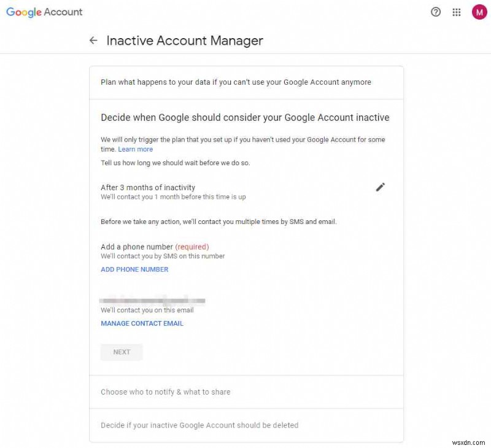Image resolution: width=491 pixels, height=448 pixels.
Task: Click the Google logo in the top left
Action: click(23, 12)
